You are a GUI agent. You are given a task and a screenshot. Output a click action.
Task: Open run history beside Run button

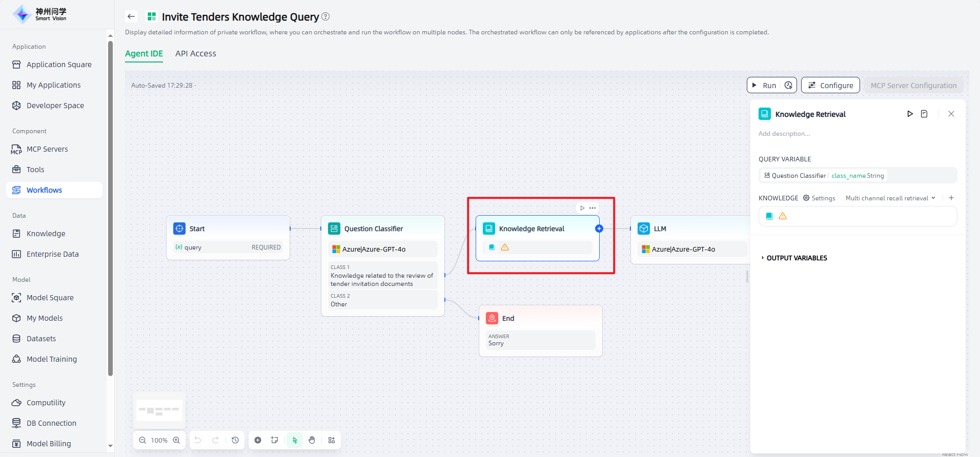point(788,86)
